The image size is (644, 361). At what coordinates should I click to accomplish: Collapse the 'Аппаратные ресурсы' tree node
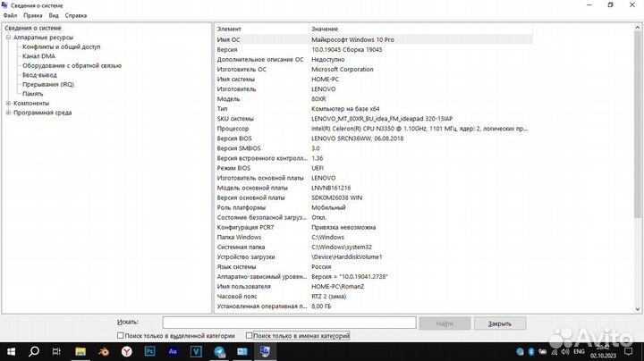(8, 38)
